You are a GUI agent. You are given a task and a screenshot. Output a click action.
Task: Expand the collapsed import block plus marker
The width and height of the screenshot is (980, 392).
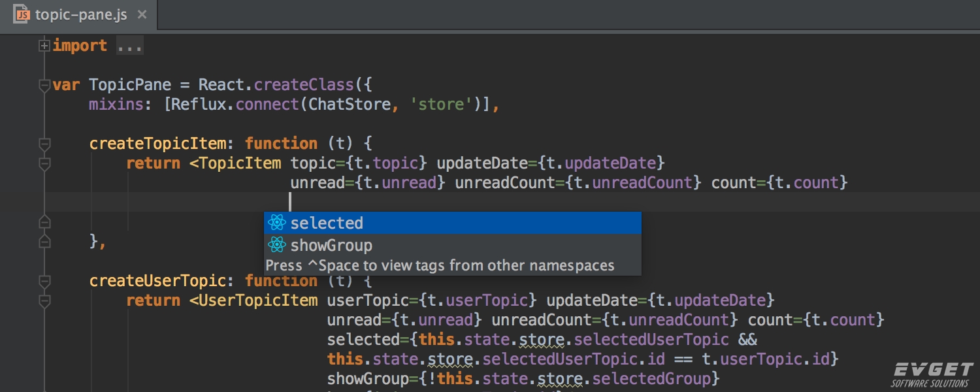pyautogui.click(x=44, y=46)
